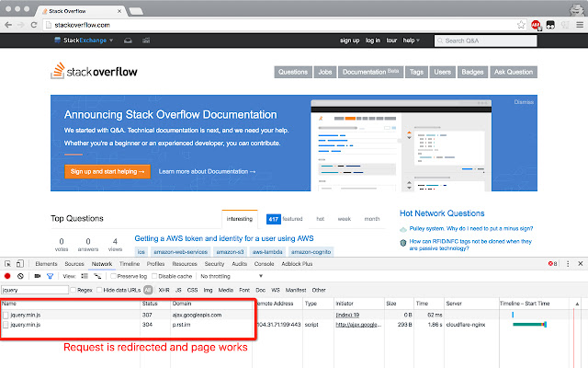Viewport: 588px width, 368px height.
Task: Sort timeline column with the triangle arrow
Action: pos(577,304)
